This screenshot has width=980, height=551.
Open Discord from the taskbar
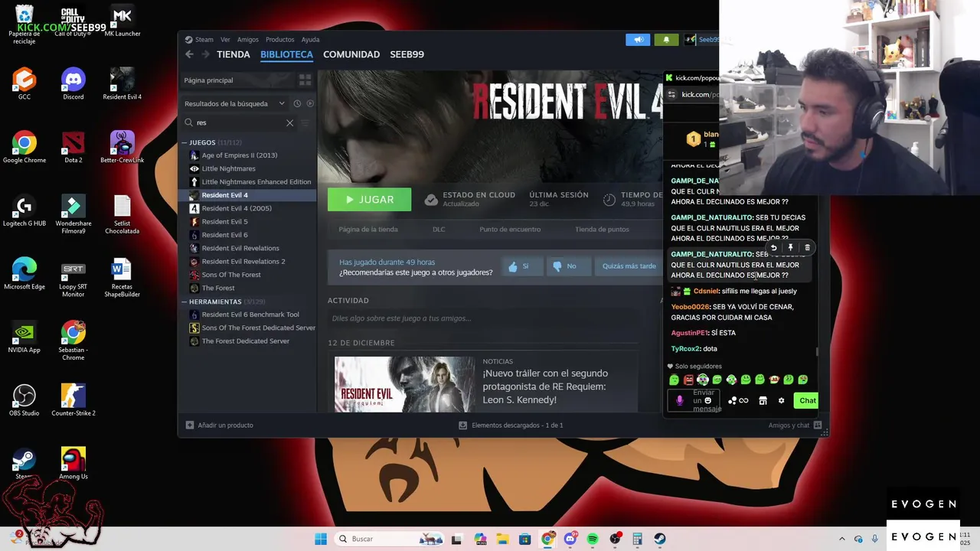pos(570,539)
